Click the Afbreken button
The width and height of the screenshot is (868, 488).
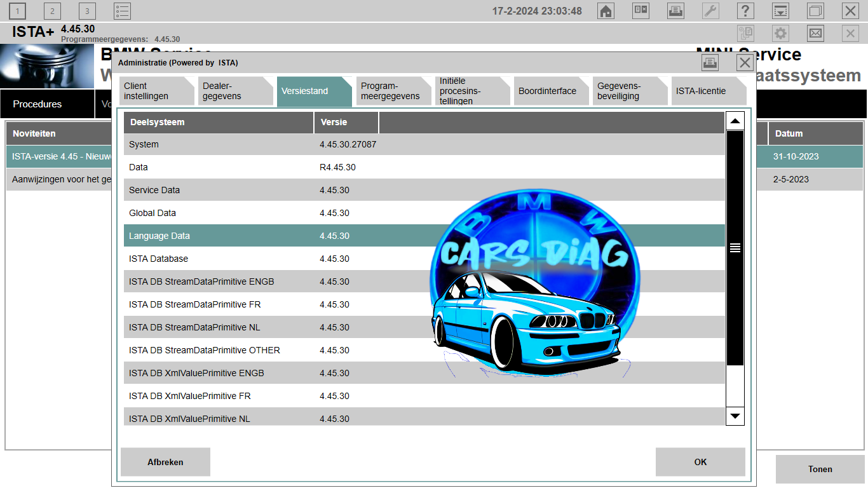click(x=165, y=462)
